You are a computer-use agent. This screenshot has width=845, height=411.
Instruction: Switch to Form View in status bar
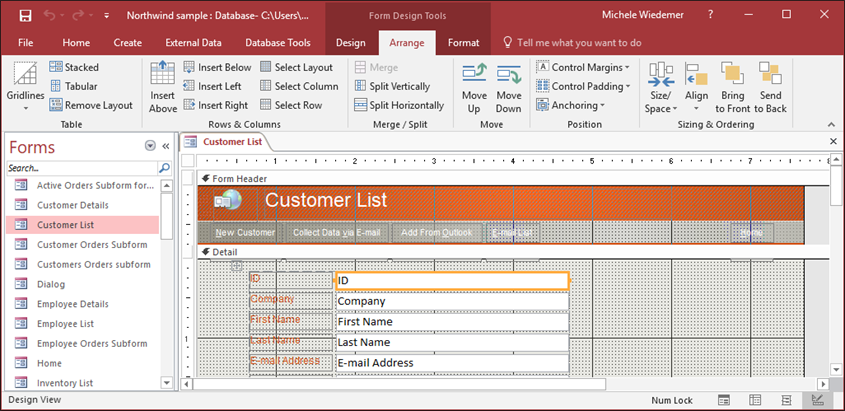[x=724, y=400]
